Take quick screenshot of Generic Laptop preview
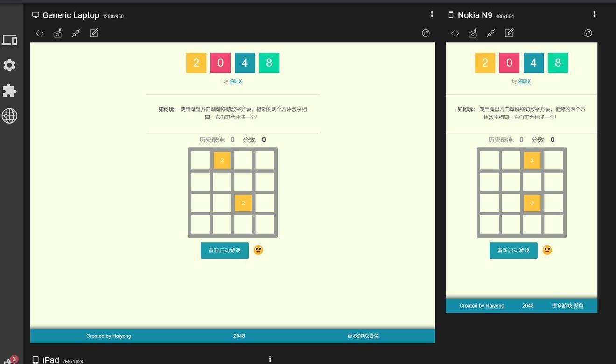The height and width of the screenshot is (364, 616). 57,33
